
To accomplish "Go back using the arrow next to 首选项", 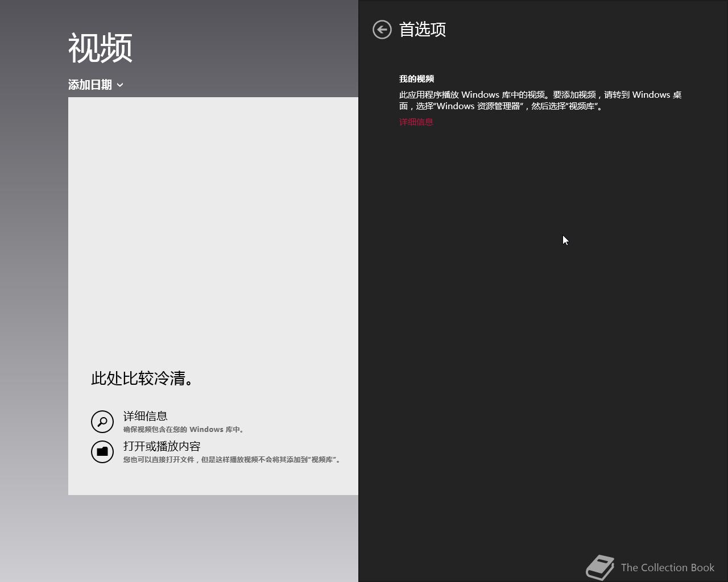I will tap(382, 30).
